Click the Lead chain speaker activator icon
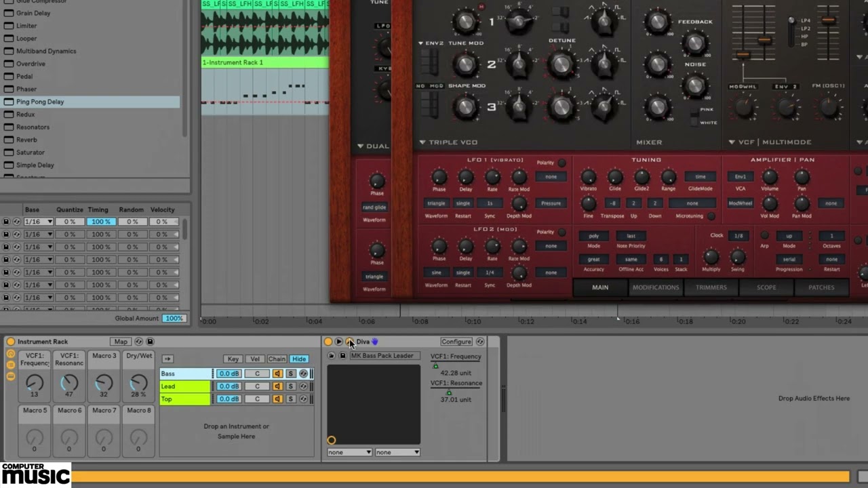The image size is (868, 488). point(277,386)
